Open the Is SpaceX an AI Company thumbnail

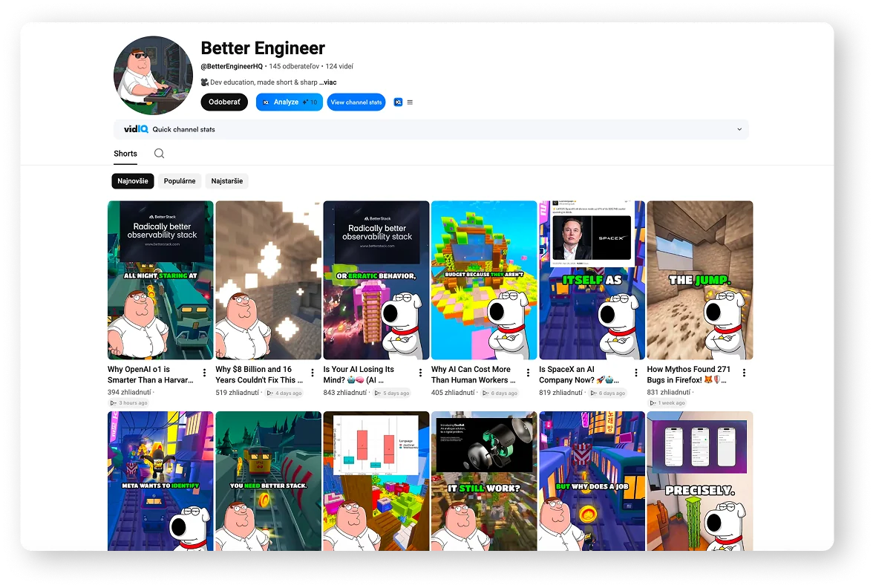click(x=592, y=280)
